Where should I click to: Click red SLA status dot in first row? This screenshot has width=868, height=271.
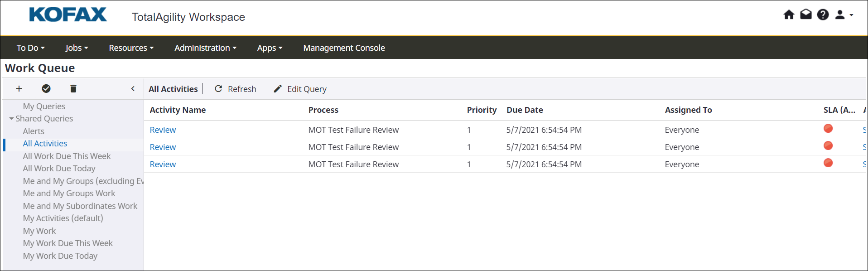tap(828, 129)
